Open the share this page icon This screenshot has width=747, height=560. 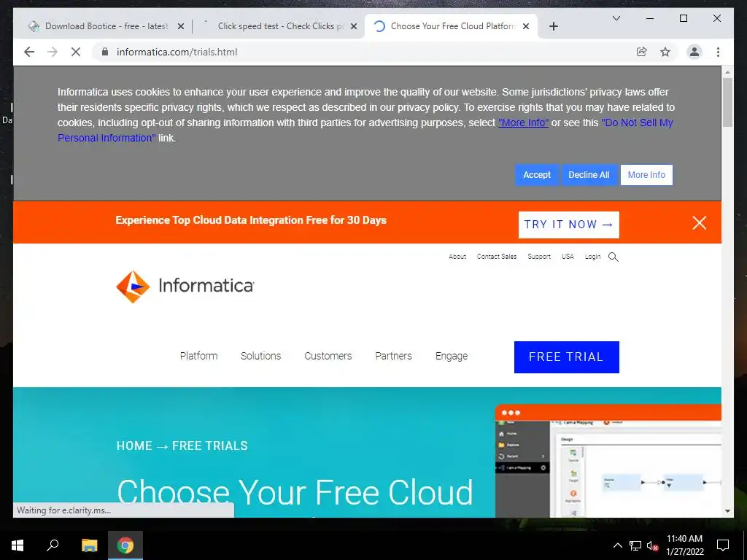coord(642,52)
